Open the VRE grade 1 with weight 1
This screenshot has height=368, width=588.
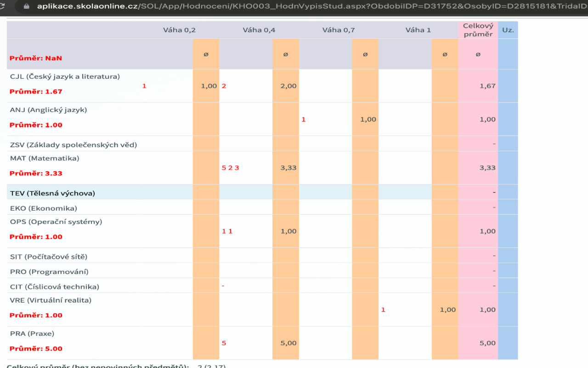tap(383, 310)
